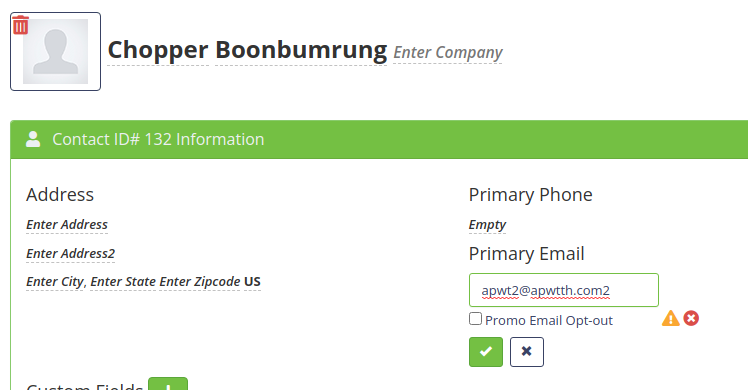The image size is (748, 390).
Task: Click the red circle X icon
Action: pos(691,318)
